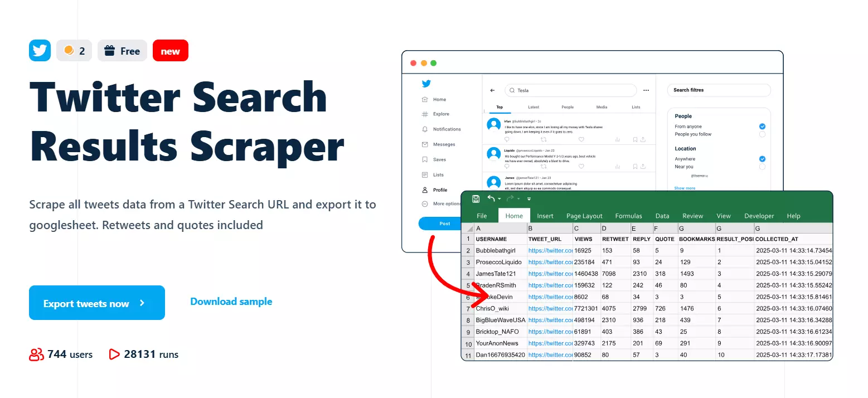Viewport: 868px width, 398px height.
Task: Click irfan's profile avatar
Action: pyautogui.click(x=493, y=124)
